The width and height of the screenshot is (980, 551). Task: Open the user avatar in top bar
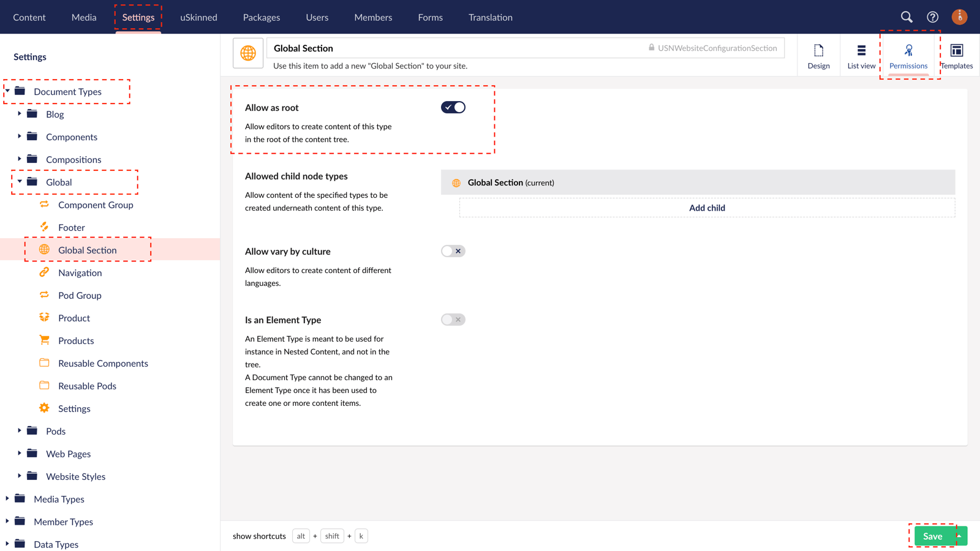[959, 17]
